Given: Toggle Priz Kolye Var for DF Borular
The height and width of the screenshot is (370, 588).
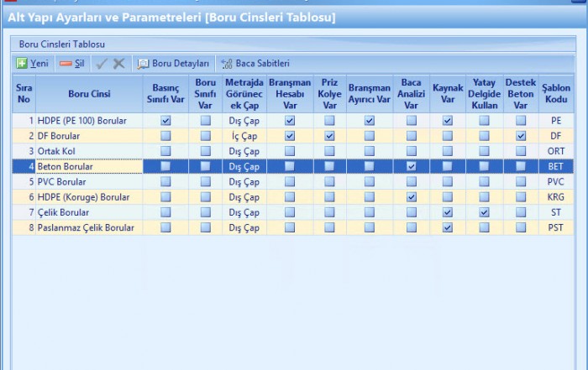Looking at the screenshot, I should click(x=329, y=136).
